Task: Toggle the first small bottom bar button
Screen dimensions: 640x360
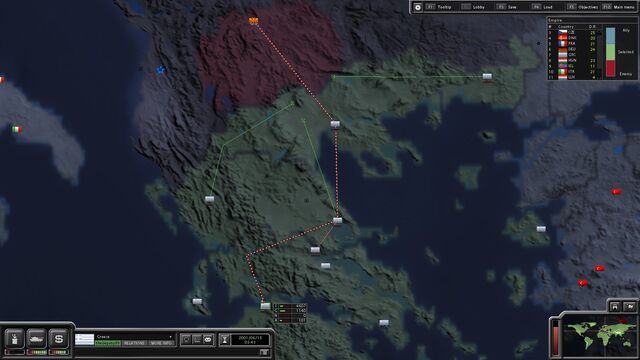Action: pyautogui.click(x=187, y=340)
